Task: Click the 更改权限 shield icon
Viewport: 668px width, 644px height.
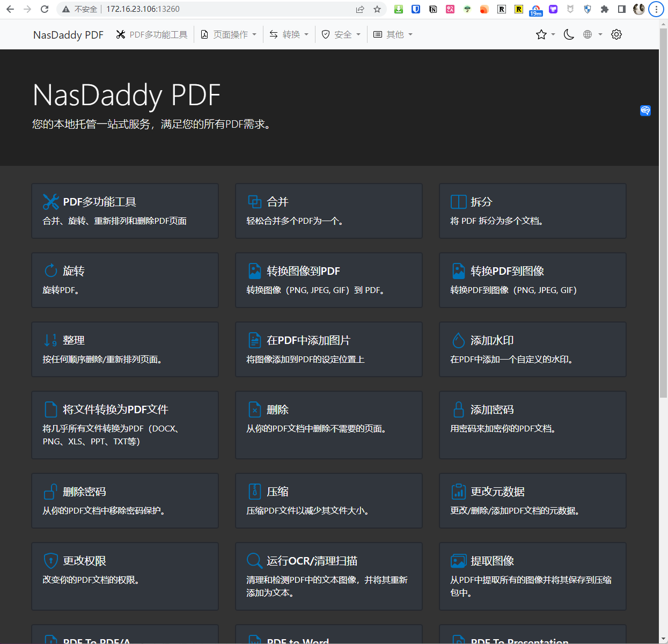Action: (x=50, y=561)
